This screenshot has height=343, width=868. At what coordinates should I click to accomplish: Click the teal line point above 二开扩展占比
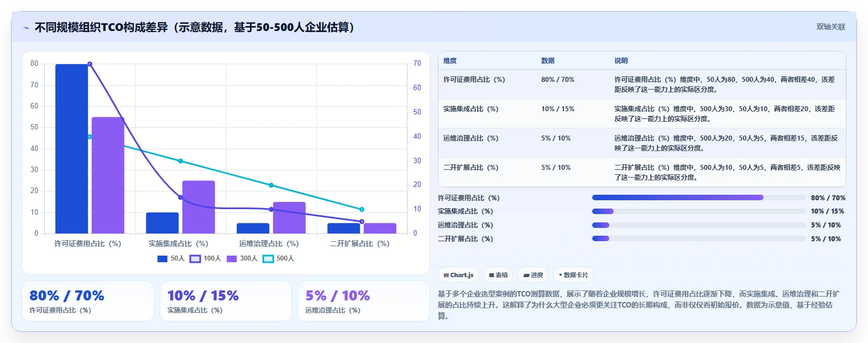pos(362,210)
